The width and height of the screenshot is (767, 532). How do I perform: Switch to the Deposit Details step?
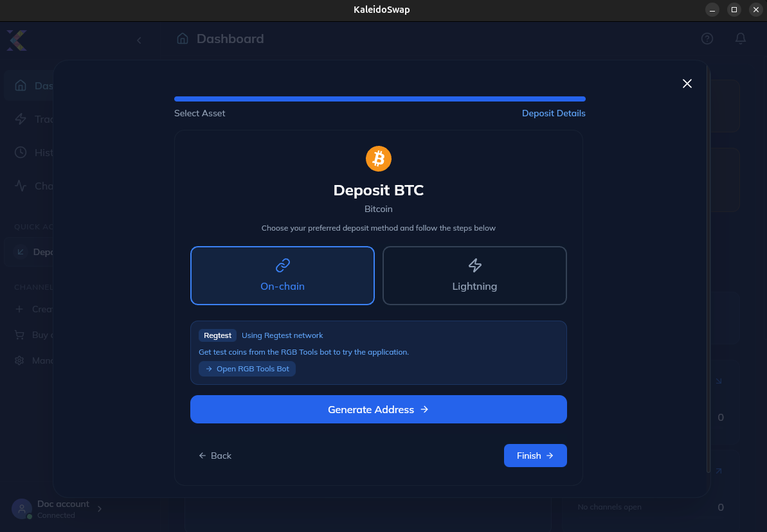554,113
